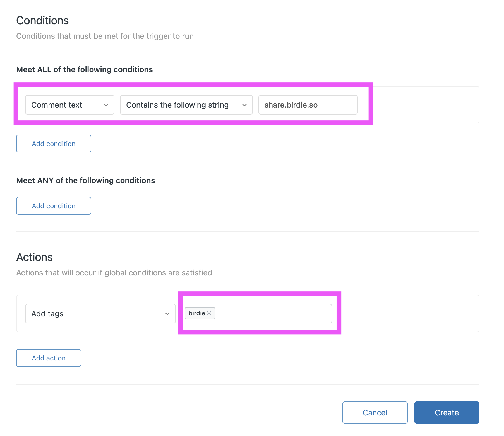This screenshot has width=504, height=436.
Task: Click the "Meet ALL of the following conditions" label
Action: coord(85,69)
